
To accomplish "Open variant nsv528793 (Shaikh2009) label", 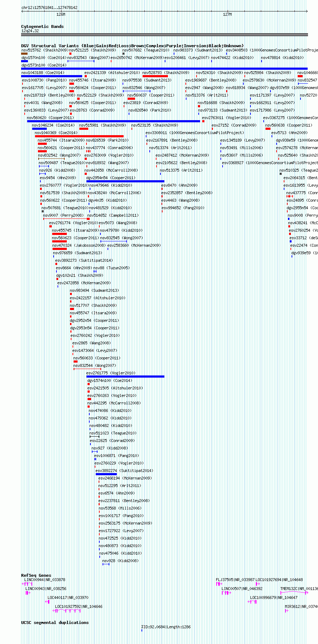I will click(166, 73).
